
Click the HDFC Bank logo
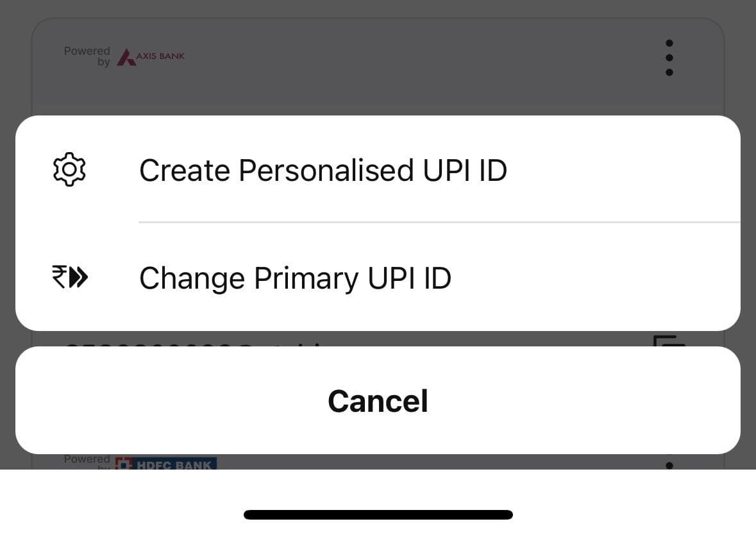(166, 463)
